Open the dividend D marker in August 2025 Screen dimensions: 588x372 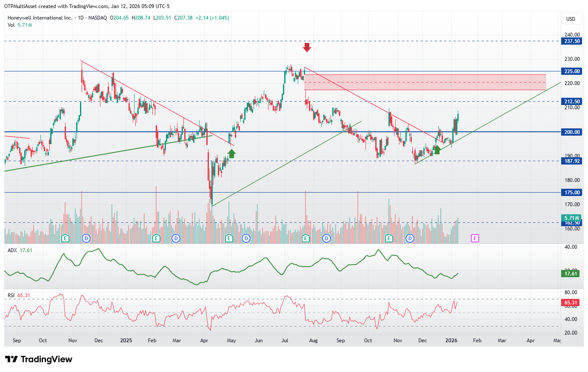[326, 238]
